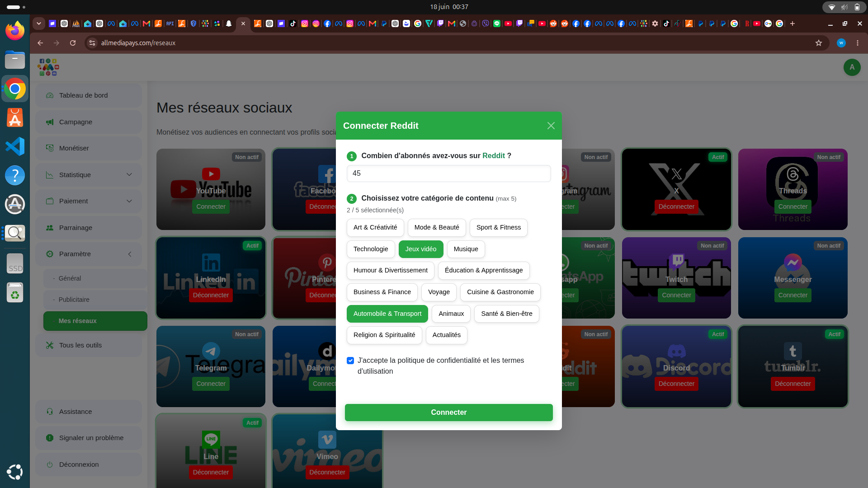The width and height of the screenshot is (868, 488).
Task: Click Connecter on the Threads card
Action: coord(793,206)
